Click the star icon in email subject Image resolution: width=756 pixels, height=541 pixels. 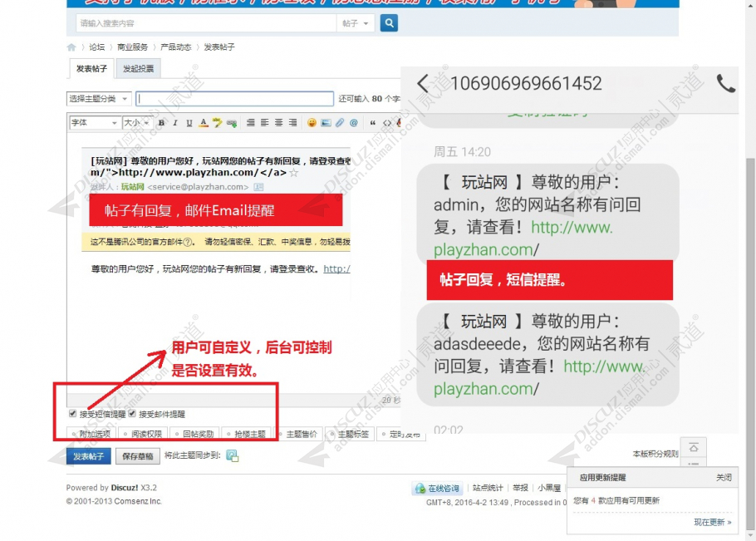[x=293, y=173]
